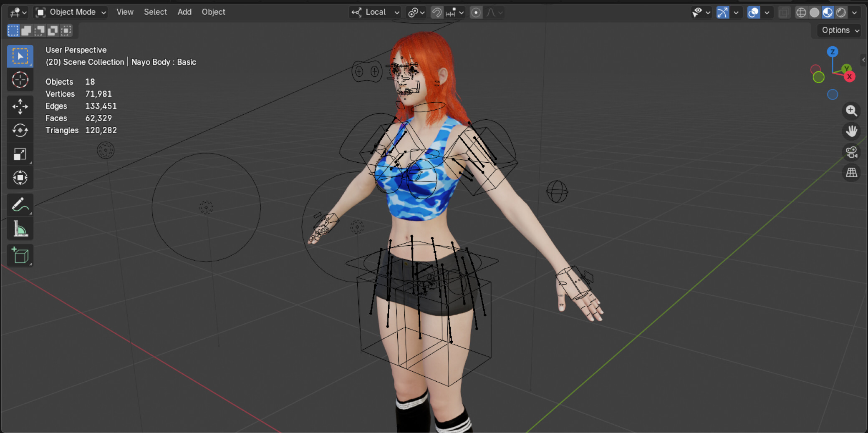
Task: Pick the Rotate tool
Action: click(x=20, y=130)
